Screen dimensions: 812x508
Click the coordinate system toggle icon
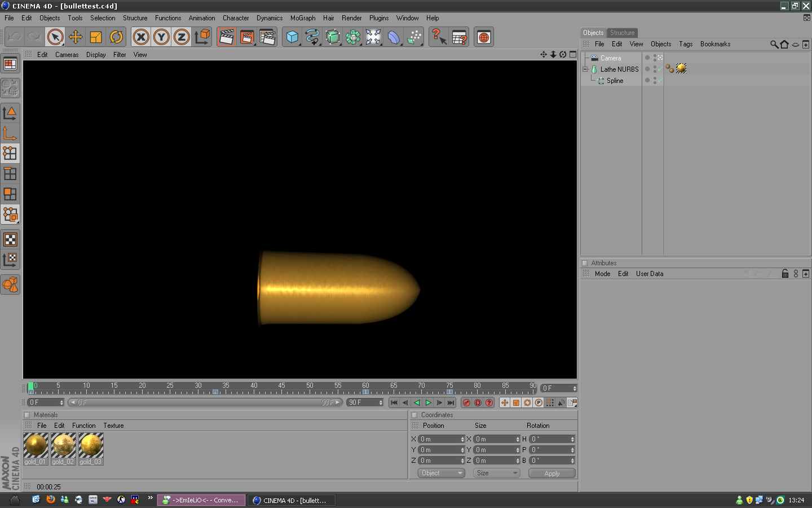(202, 37)
